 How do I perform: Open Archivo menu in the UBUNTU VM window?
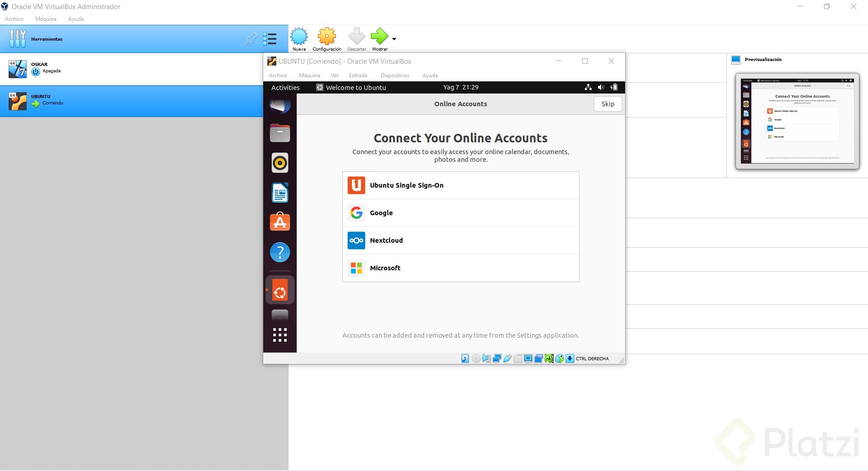278,75
